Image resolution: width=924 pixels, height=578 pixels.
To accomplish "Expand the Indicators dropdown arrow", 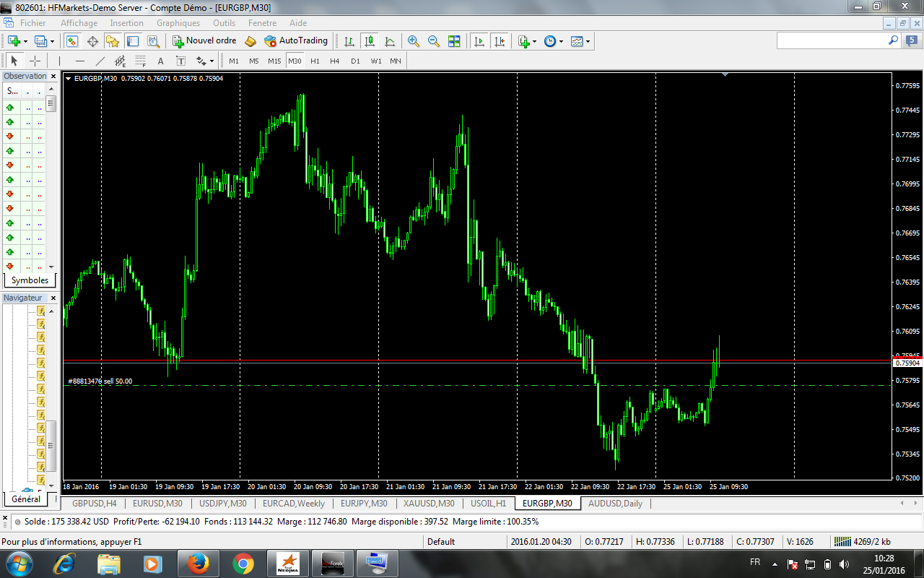I will (535, 41).
